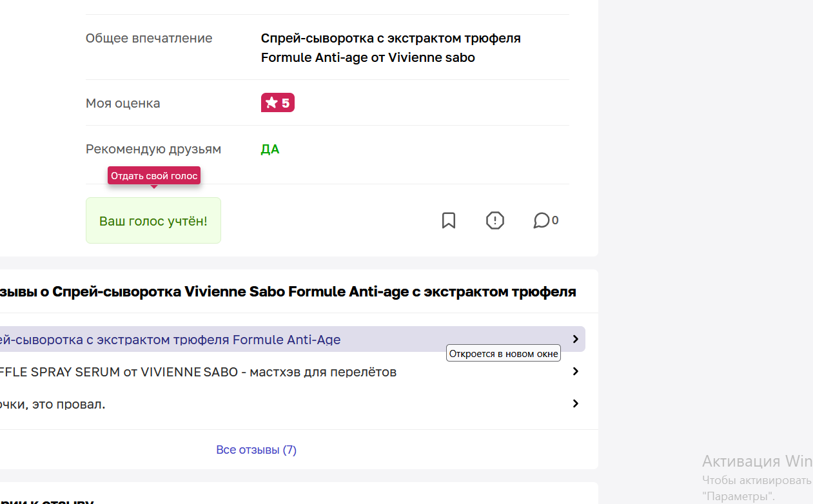Click the reviews heading about Vivienne Sabo spray
The height and width of the screenshot is (504, 813).
pyautogui.click(x=288, y=292)
